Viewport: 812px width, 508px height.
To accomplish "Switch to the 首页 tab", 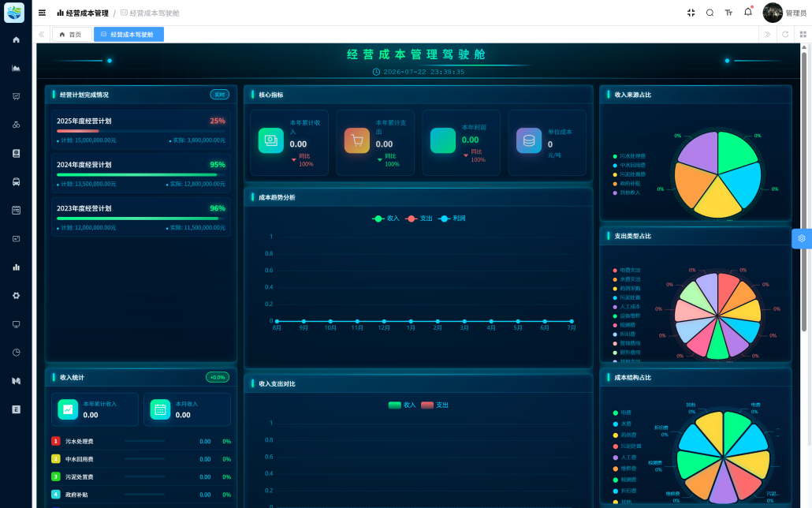I will point(72,34).
